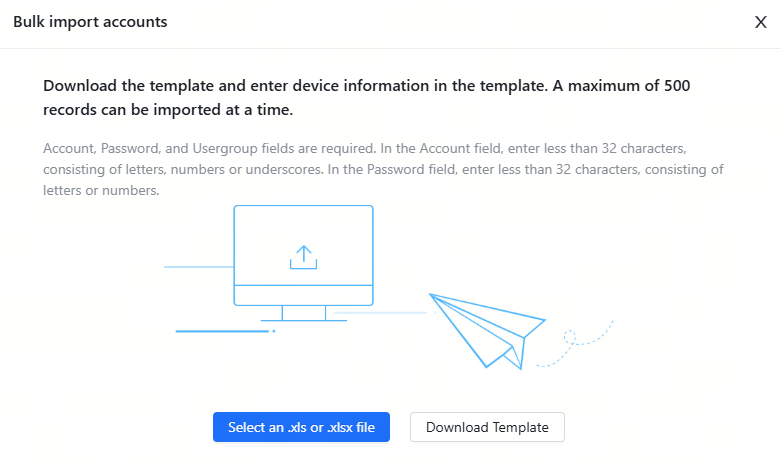Screen dimensions: 781x465
Task: Close the Bulk import accounts dialog
Action: (x=760, y=22)
